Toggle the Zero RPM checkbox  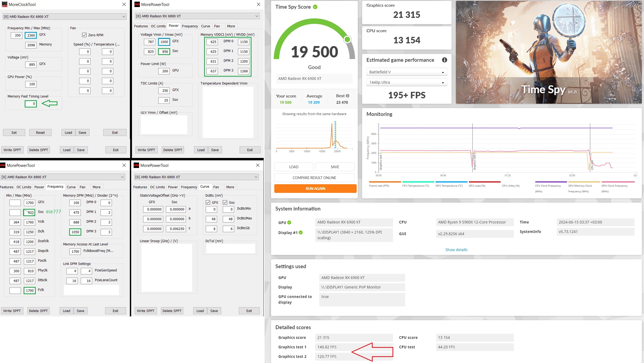[84, 35]
